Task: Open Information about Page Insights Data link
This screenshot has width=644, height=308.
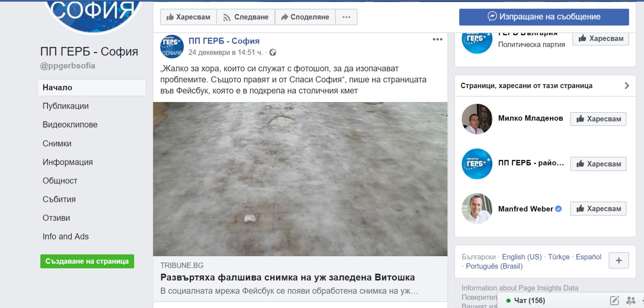Action: (x=520, y=288)
